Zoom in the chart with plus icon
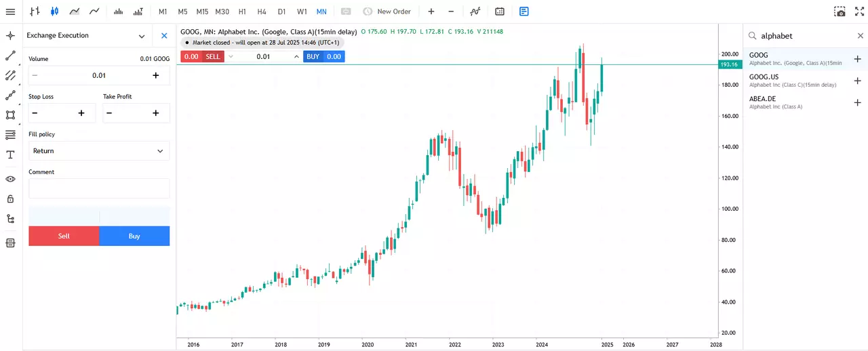Image resolution: width=868 pixels, height=351 pixels. [431, 12]
